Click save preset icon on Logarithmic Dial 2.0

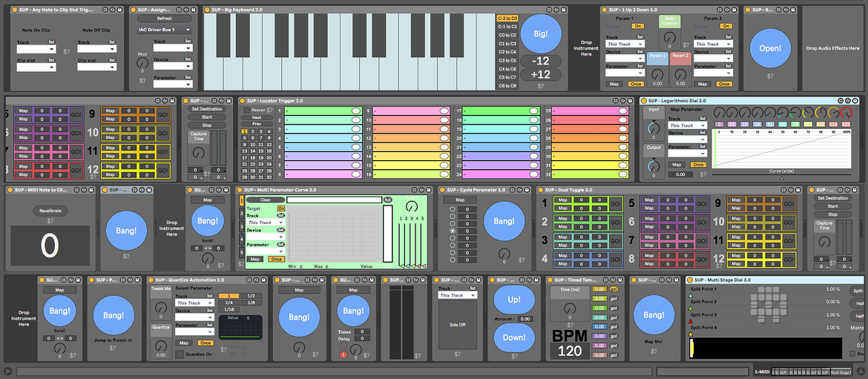pyautogui.click(x=855, y=101)
